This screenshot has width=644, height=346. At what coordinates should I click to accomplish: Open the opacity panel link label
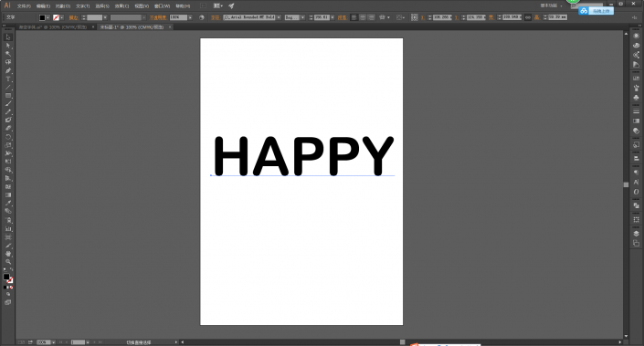pos(158,17)
